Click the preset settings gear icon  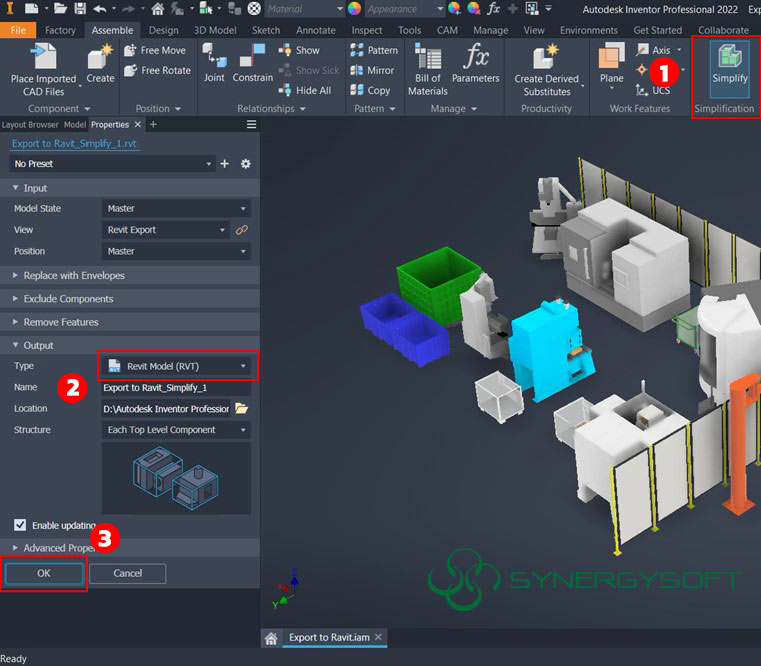coord(246,164)
